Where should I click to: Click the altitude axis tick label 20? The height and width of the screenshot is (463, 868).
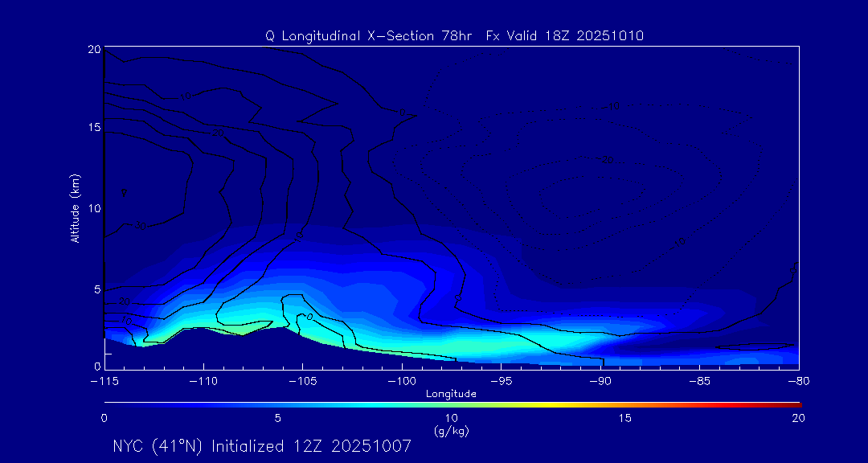pos(93,49)
